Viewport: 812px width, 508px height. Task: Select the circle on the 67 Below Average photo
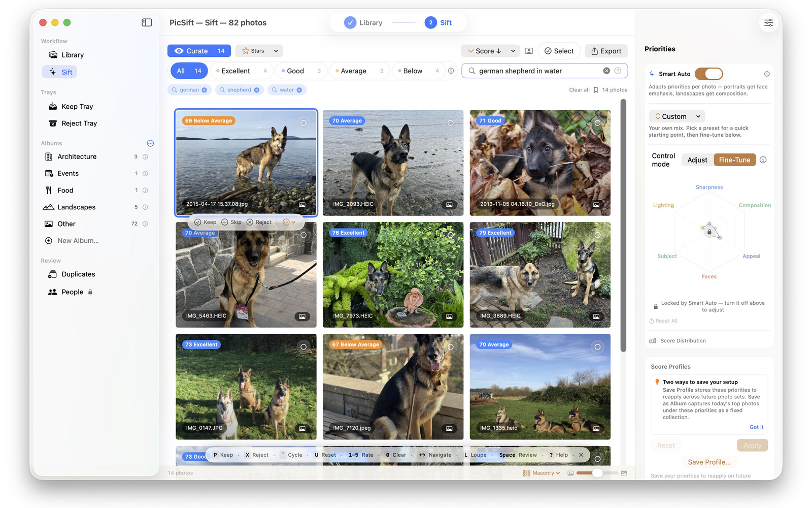pos(451,347)
